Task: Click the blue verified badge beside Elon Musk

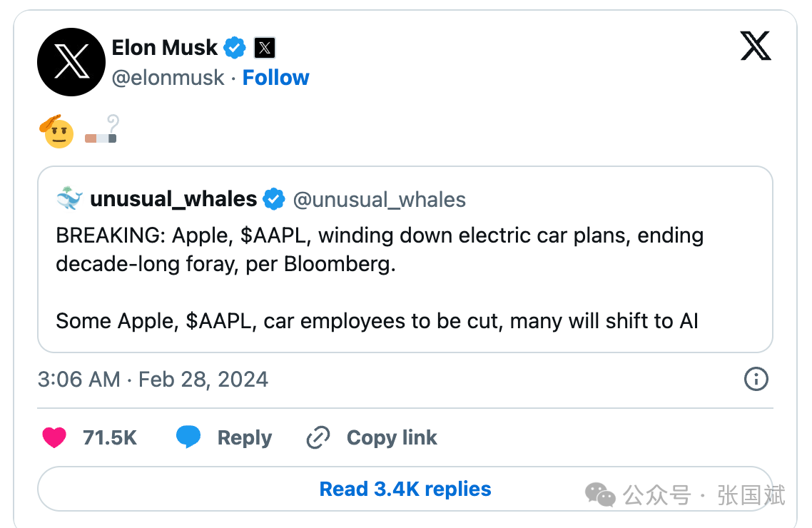Action: tap(235, 48)
